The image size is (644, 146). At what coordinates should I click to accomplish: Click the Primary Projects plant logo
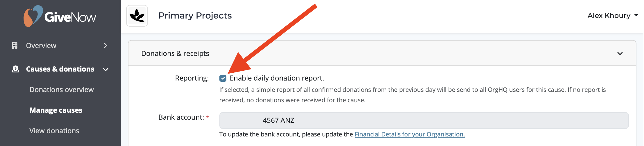pyautogui.click(x=137, y=16)
